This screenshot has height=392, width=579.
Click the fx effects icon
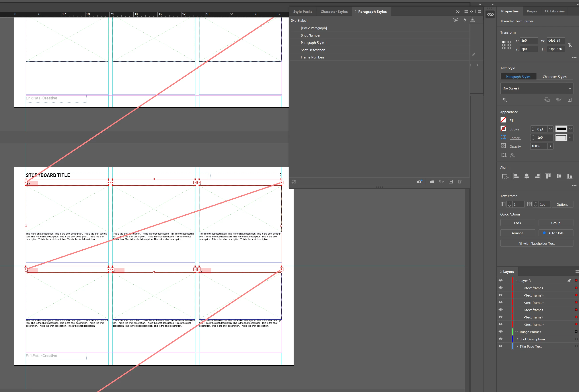(512, 155)
